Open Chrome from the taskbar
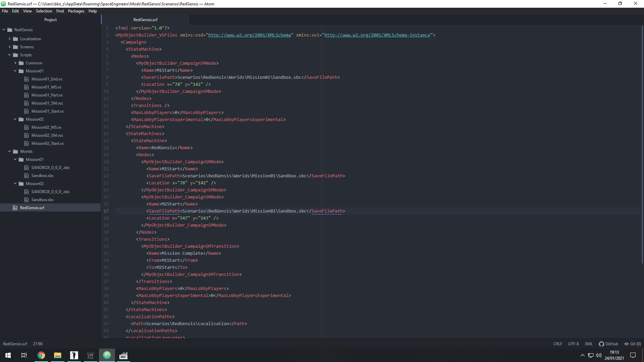The height and width of the screenshot is (362, 644). pos(41,355)
